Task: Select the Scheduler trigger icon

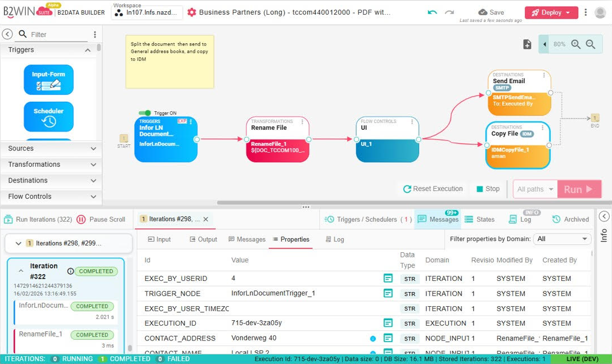Action: 48,116
